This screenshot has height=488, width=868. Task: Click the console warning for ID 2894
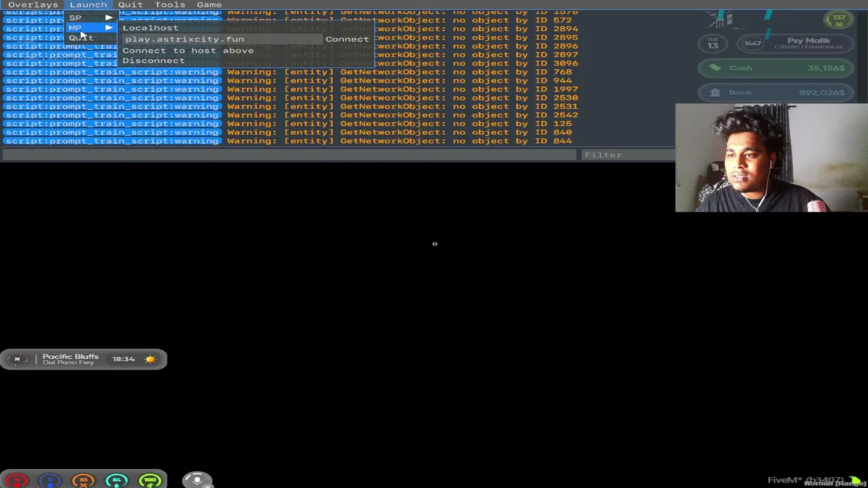click(x=477, y=29)
